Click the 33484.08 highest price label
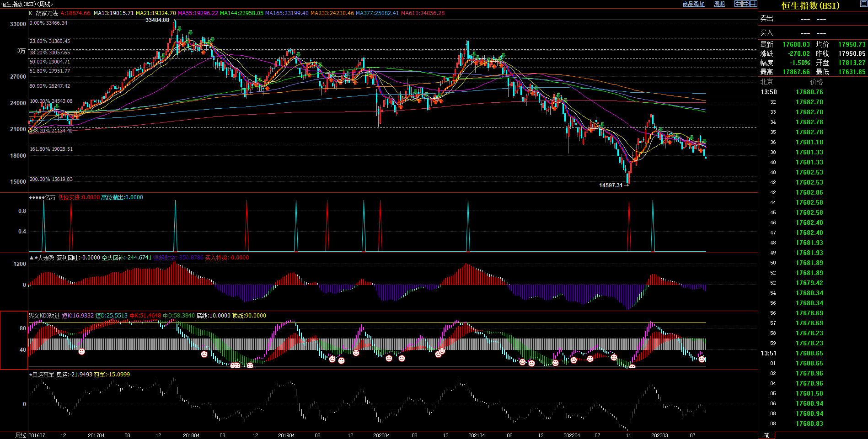The height and width of the screenshot is (439, 868). click(x=157, y=20)
